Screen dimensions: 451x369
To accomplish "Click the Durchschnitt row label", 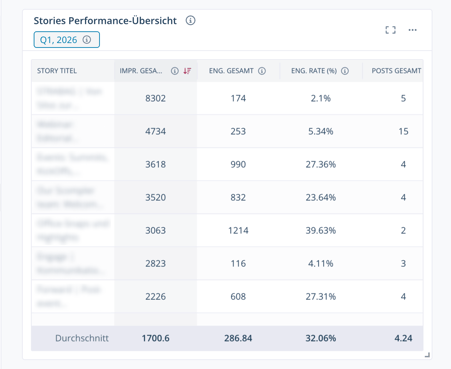I will point(82,338).
